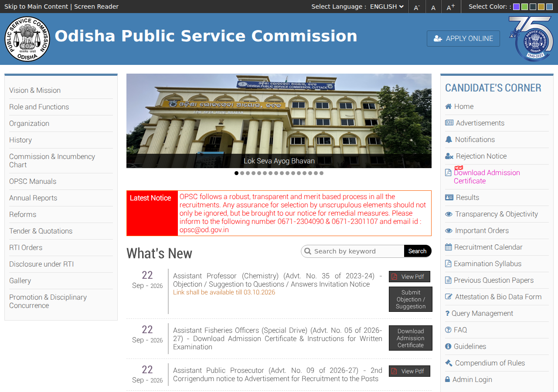Screen dimensions: 558x392
Task: Click the eye icon beside Transparency & Objectivity
Action: coord(449,214)
